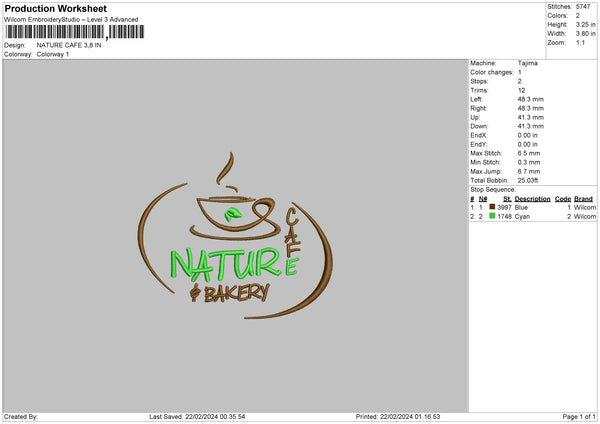600x424 pixels.
Task: Click the "Created By:" footer label
Action: click(21, 417)
